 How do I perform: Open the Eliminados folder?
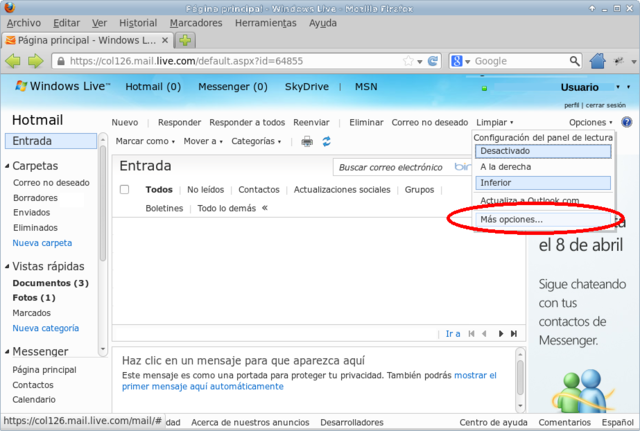pyautogui.click(x=36, y=228)
